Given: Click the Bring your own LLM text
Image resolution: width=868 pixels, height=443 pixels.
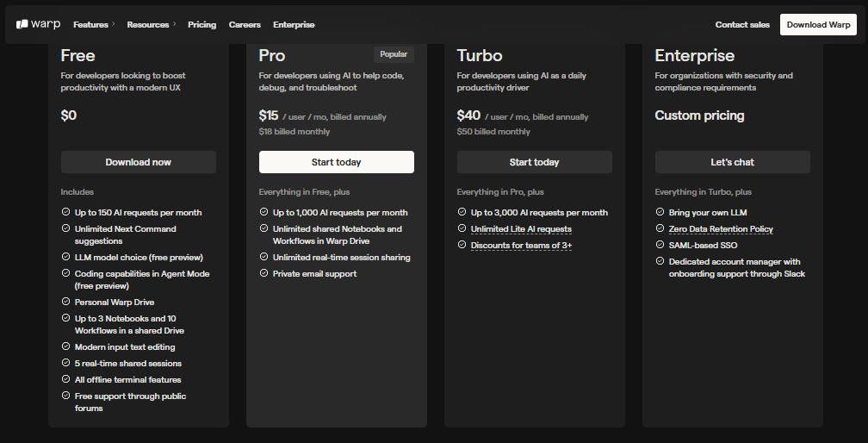Looking at the screenshot, I should [x=708, y=213].
